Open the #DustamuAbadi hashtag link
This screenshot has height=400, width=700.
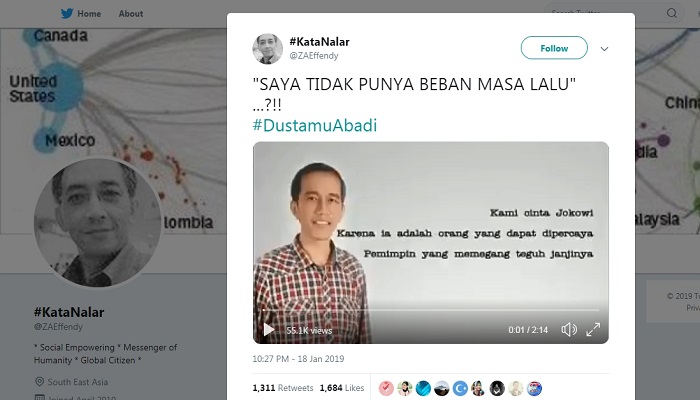pos(315,125)
